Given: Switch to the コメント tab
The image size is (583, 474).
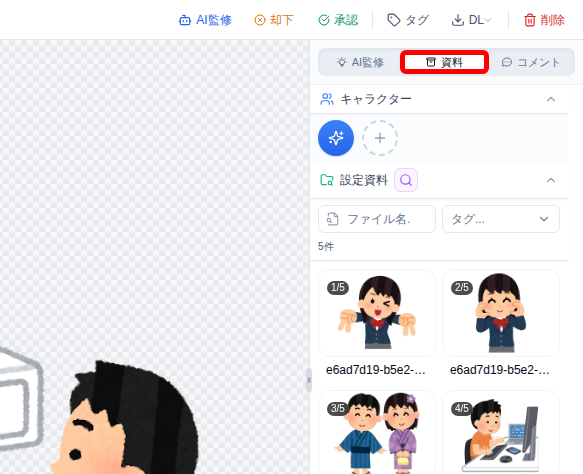Looking at the screenshot, I should (x=530, y=62).
